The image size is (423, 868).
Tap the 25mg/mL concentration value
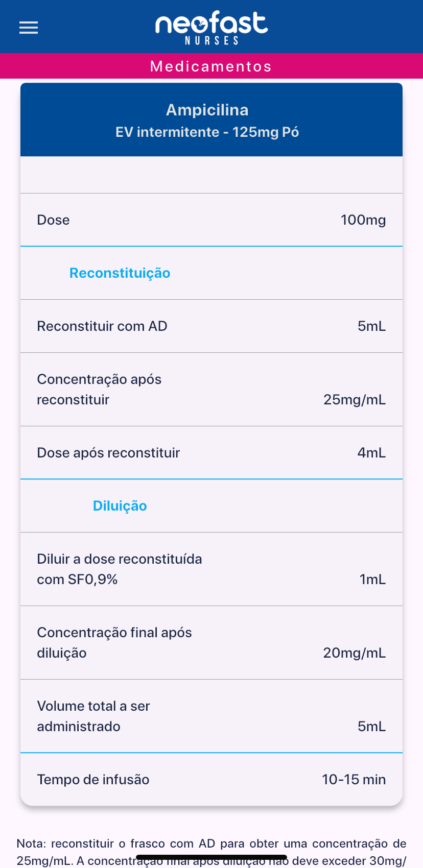coord(355,400)
